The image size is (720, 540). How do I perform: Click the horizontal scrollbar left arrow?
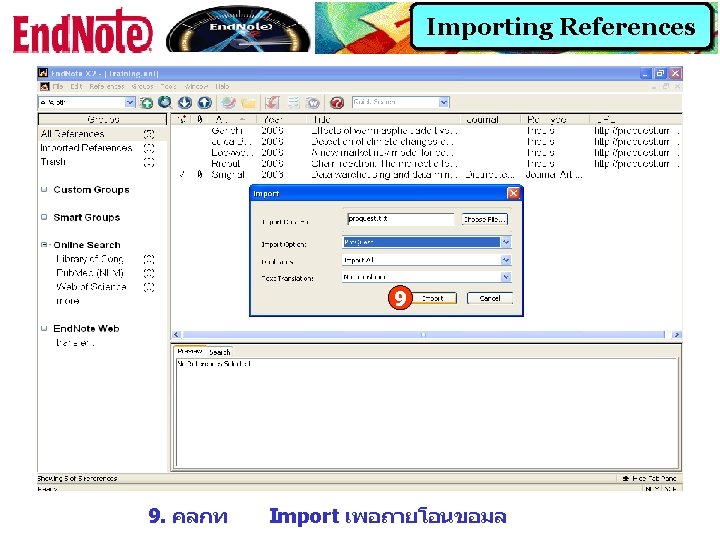[177, 335]
